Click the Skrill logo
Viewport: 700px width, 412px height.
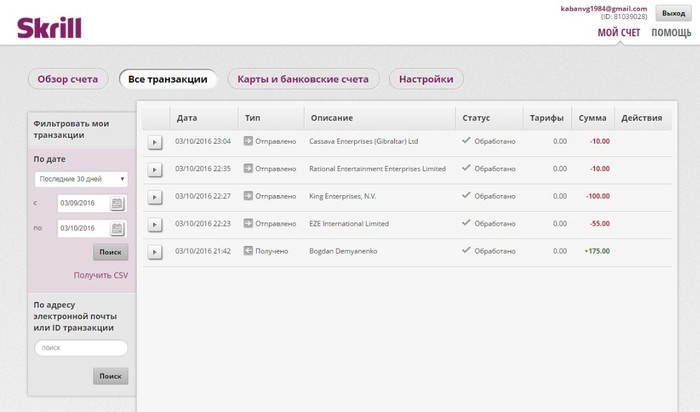pyautogui.click(x=49, y=28)
